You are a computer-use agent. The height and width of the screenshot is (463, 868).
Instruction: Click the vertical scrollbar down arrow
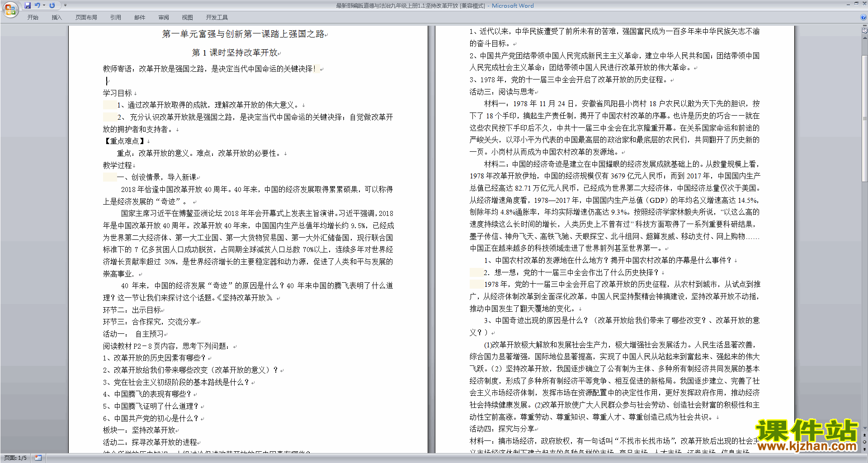tap(864, 428)
